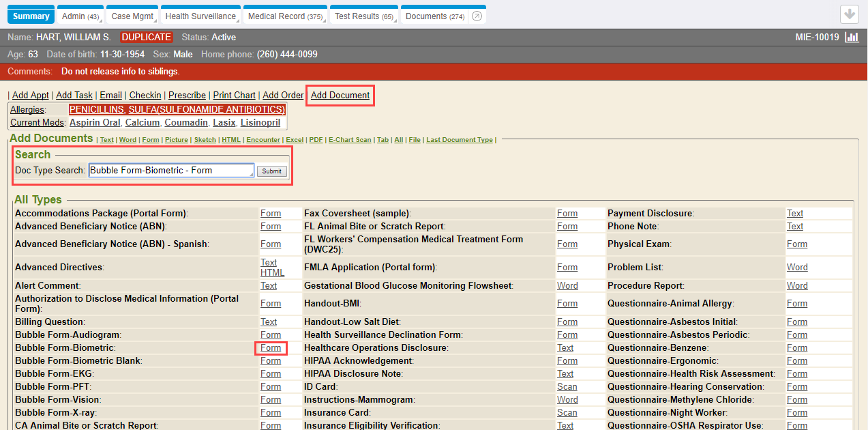Click the download arrow icon at top right
Image resolution: width=868 pixels, height=430 pixels.
850,14
